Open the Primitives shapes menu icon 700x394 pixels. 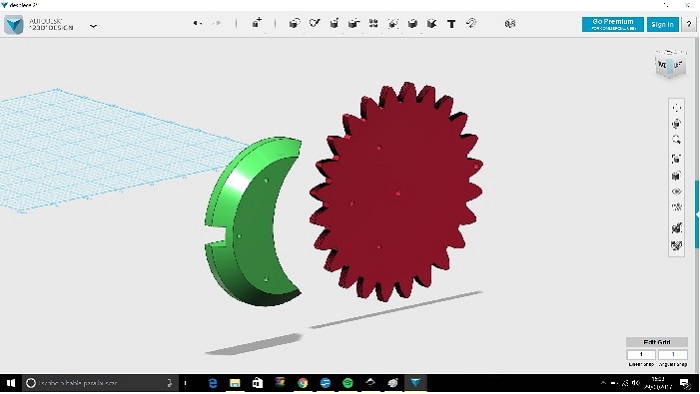coord(294,23)
